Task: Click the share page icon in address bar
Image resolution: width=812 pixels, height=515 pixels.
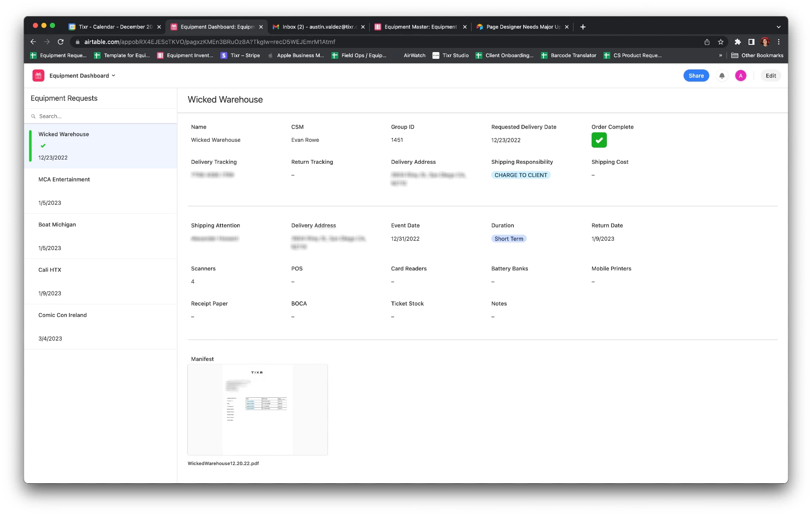Action: coord(707,42)
